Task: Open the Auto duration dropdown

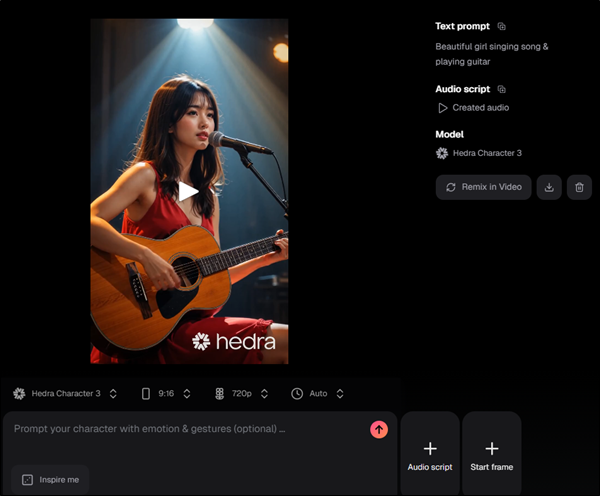Action: 318,393
